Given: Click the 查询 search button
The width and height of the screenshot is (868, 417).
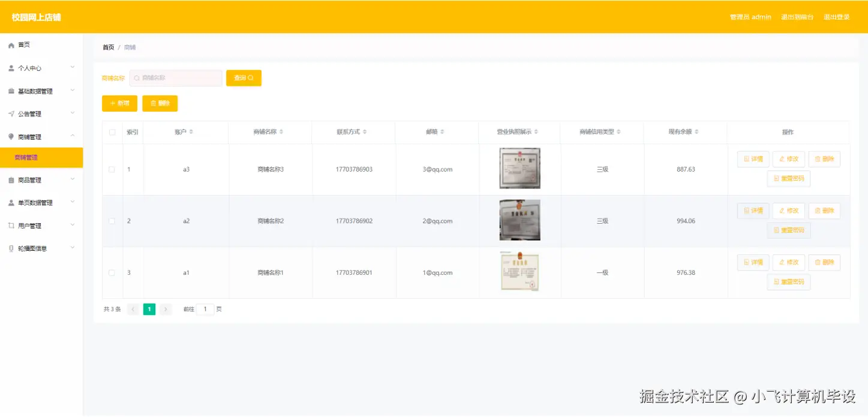Looking at the screenshot, I should 244,78.
